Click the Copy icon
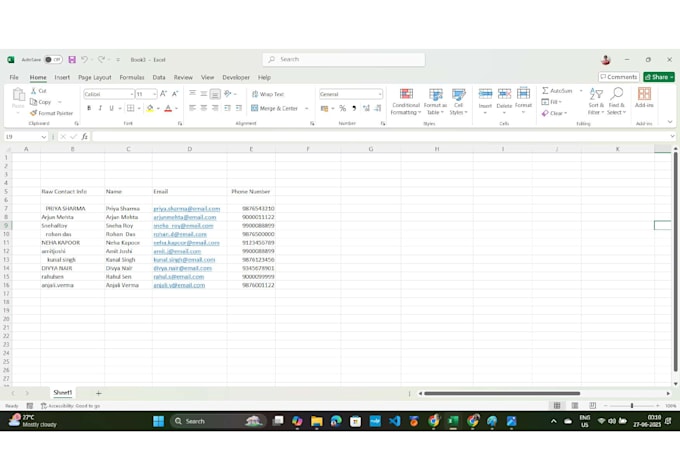680x459 pixels. coord(33,102)
